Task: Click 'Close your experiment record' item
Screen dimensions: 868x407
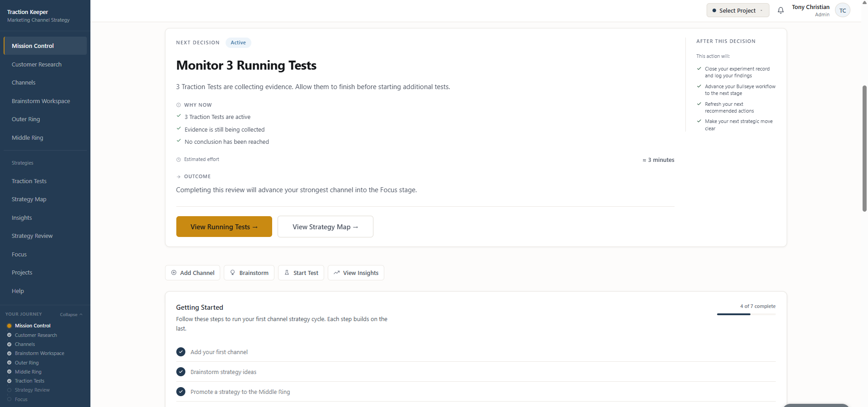Action: [737, 72]
